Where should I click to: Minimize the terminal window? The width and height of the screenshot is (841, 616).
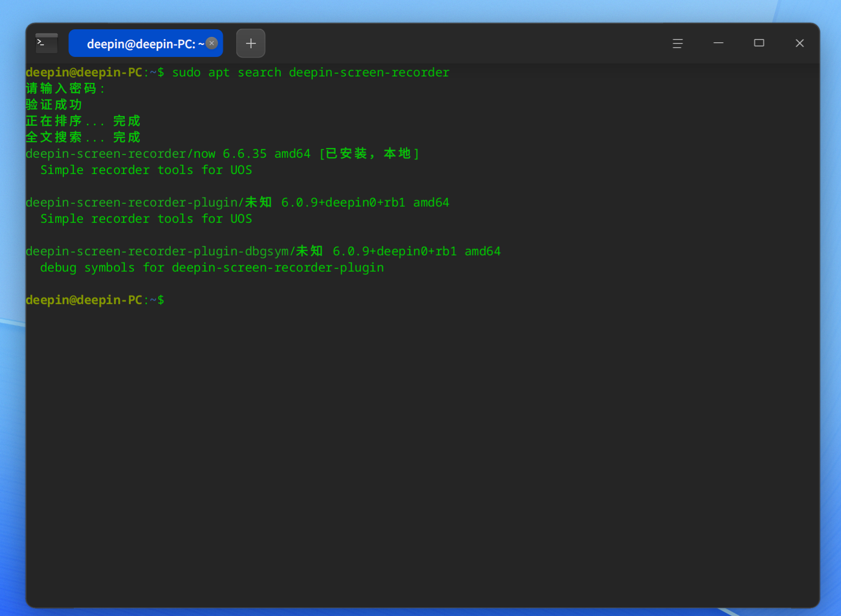(x=718, y=43)
